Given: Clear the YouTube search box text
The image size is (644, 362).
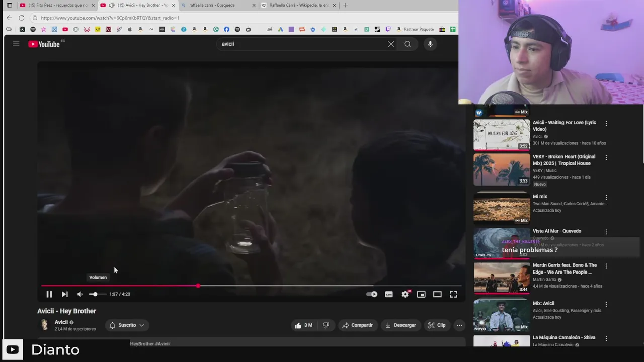Looking at the screenshot, I should point(391,44).
